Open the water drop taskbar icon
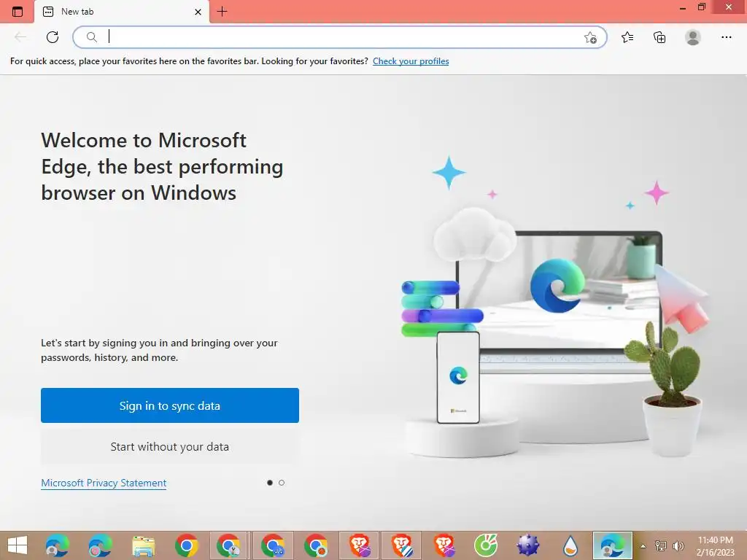Screen dimensions: 747x560 tap(570, 545)
